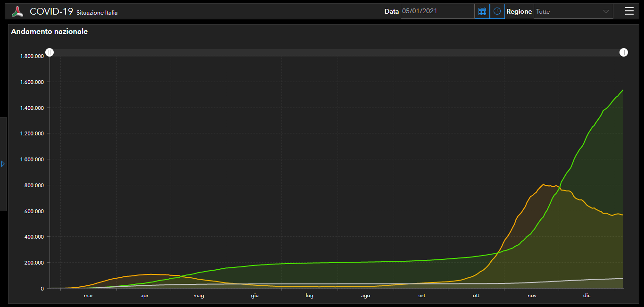This screenshot has height=307, width=644.
Task: Open the hamburger menu at top right
Action: (629, 11)
